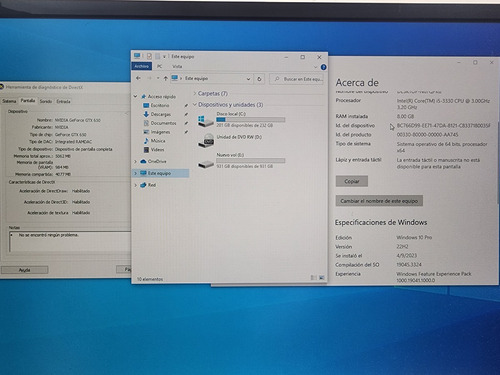This screenshot has width=500, height=375.
Task: Switch to Pantalla tab in DirectX tool
Action: click(x=28, y=101)
